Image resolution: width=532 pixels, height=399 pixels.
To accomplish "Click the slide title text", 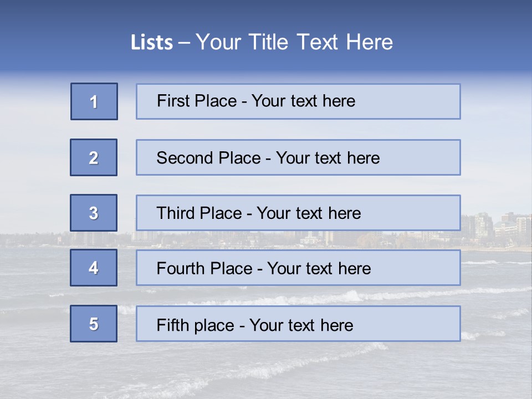I will tap(262, 42).
